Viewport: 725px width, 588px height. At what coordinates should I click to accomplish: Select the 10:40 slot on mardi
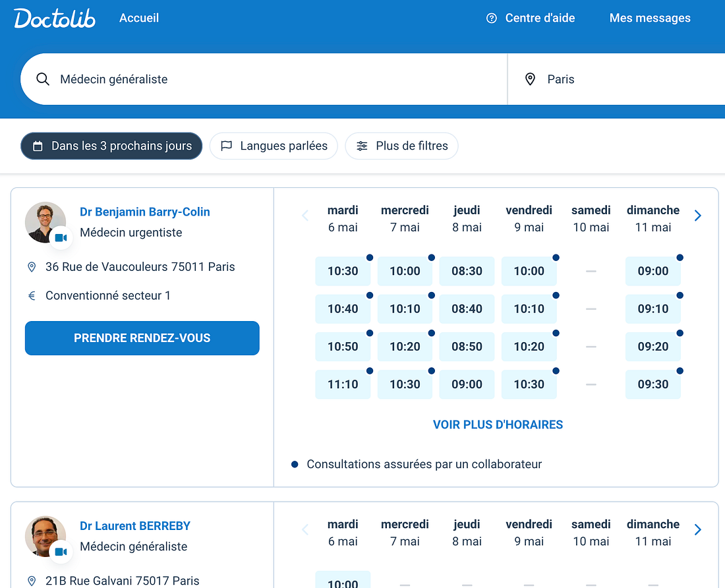coord(343,309)
